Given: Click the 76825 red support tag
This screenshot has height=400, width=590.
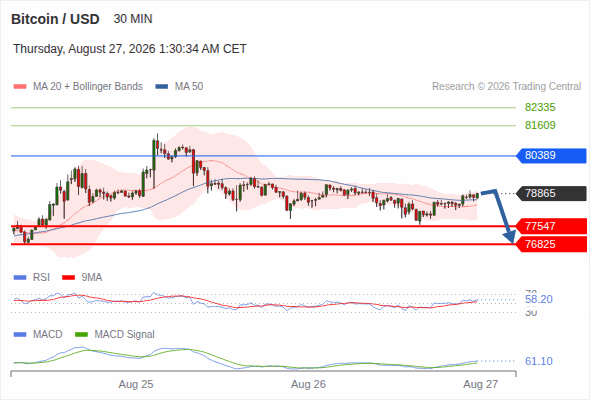Looking at the screenshot, I should [551, 244].
